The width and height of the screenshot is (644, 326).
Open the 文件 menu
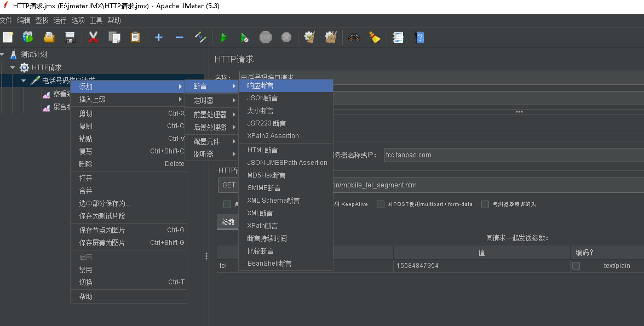pos(5,20)
